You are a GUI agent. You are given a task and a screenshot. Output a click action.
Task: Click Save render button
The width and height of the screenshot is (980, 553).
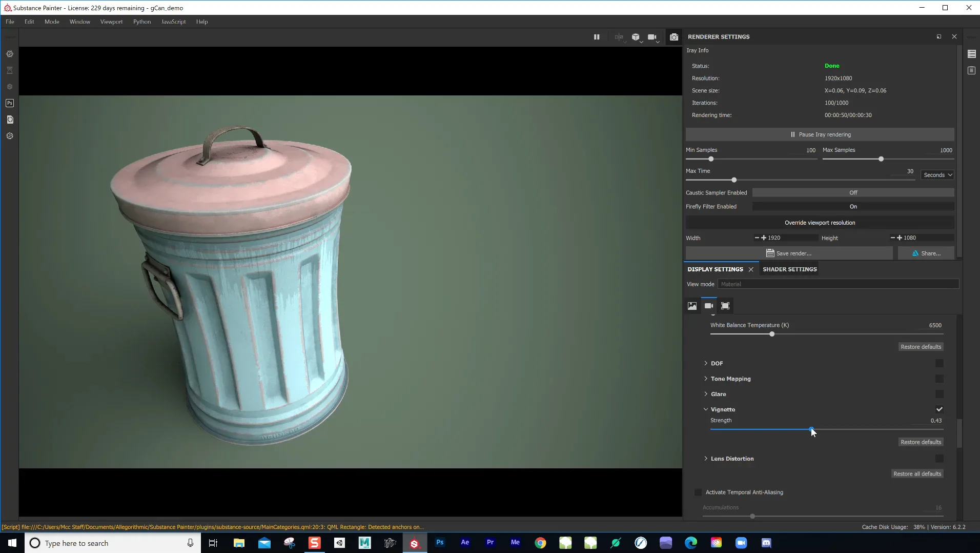789,253
